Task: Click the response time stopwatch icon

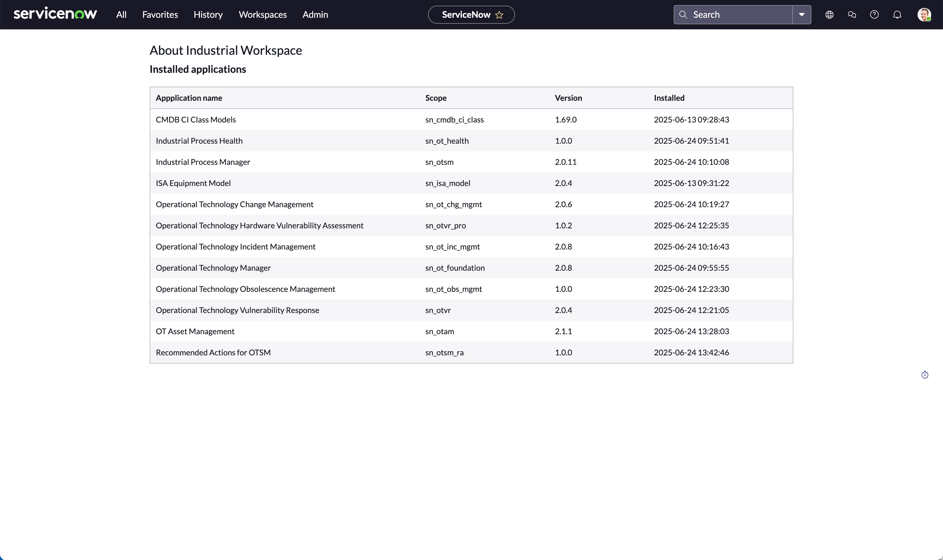Action: point(925,375)
